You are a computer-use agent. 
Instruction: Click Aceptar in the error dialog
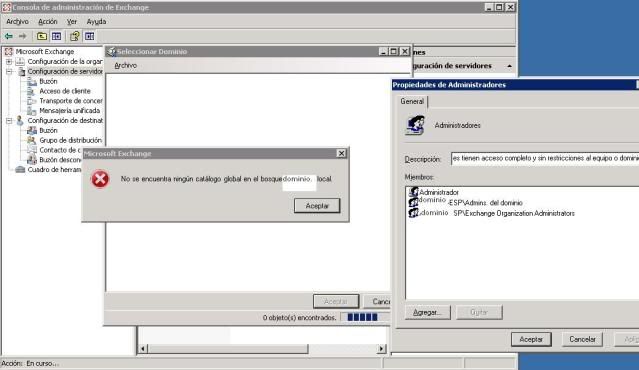317,206
